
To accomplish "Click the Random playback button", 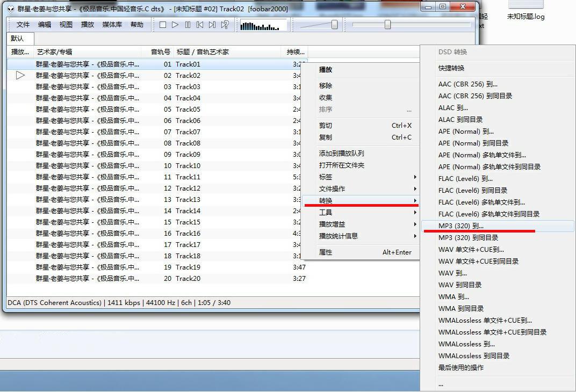I will coord(225,25).
